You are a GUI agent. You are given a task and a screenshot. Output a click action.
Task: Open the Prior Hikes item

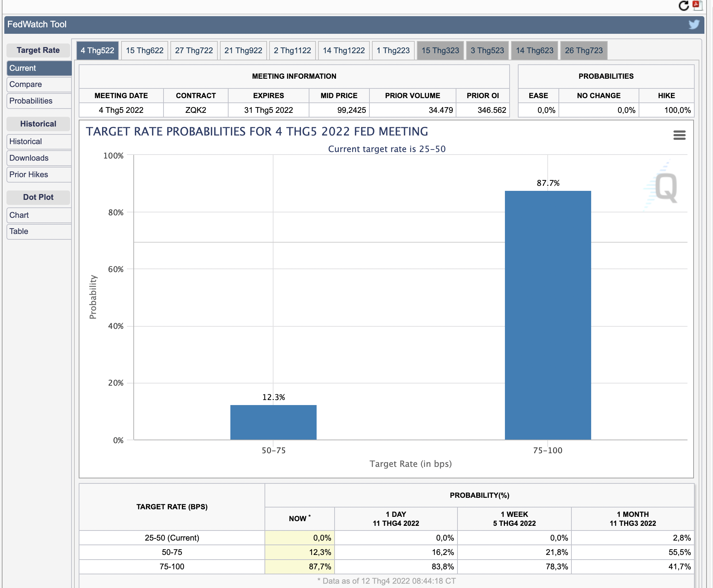39,175
